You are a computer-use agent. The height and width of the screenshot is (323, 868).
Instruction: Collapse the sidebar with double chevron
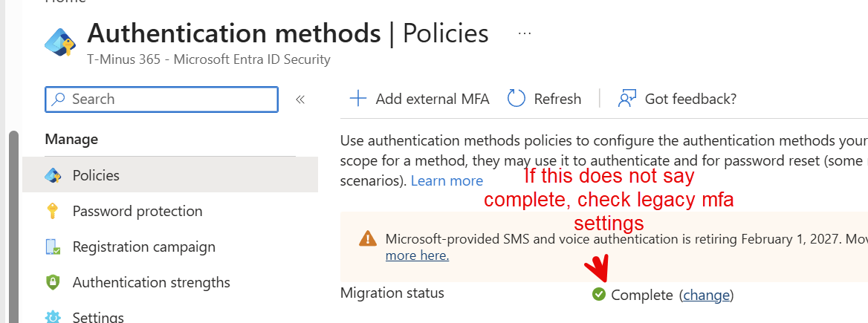(300, 99)
